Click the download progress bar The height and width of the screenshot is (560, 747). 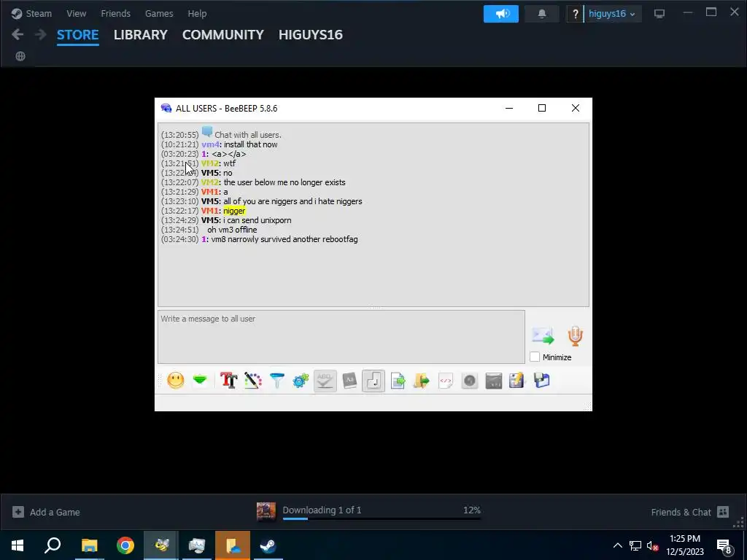pyautogui.click(x=382, y=518)
